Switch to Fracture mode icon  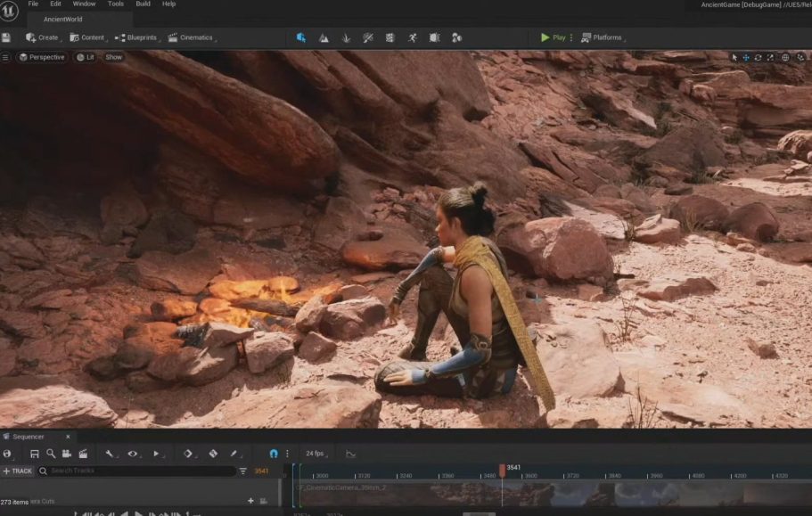point(434,37)
